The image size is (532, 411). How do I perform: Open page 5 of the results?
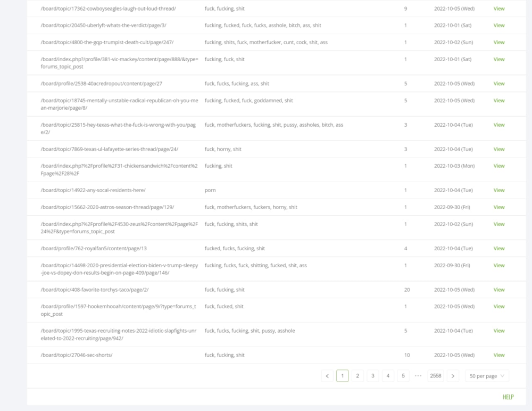[x=403, y=376]
